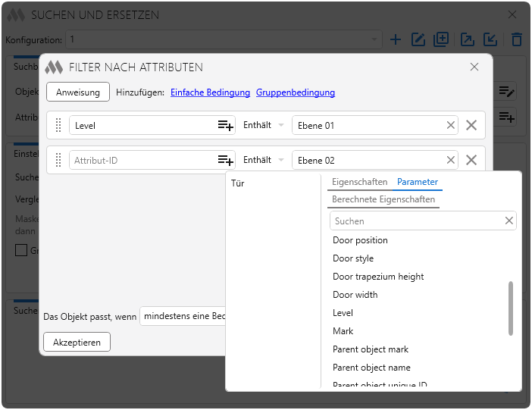Remove the Ebene 02 condition row
Image resolution: width=532 pixels, height=410 pixels.
(471, 161)
